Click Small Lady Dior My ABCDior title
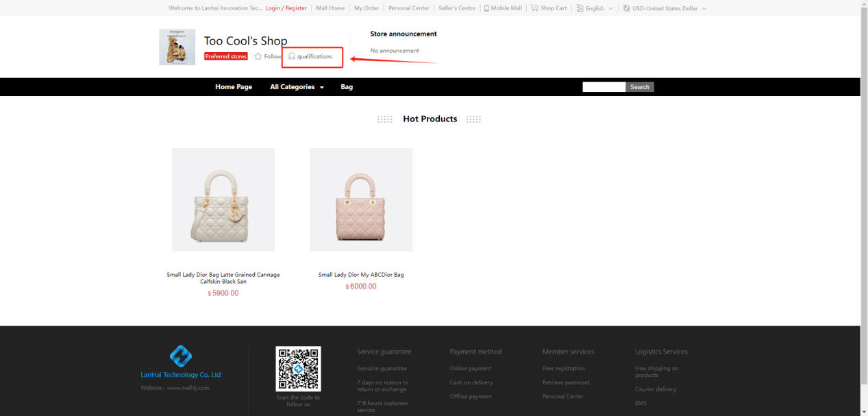This screenshot has height=416, width=868. coord(361,275)
